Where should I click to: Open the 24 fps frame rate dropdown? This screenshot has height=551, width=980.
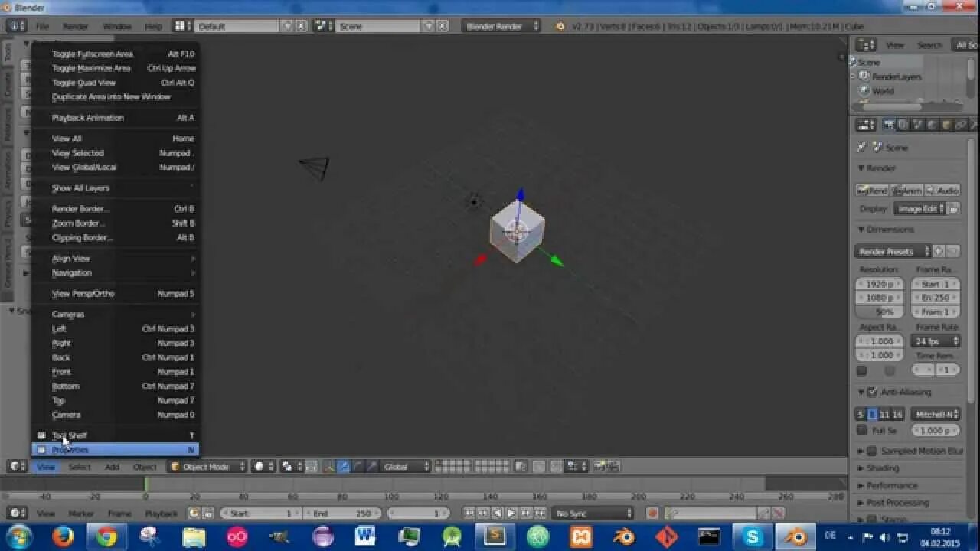pyautogui.click(x=936, y=341)
